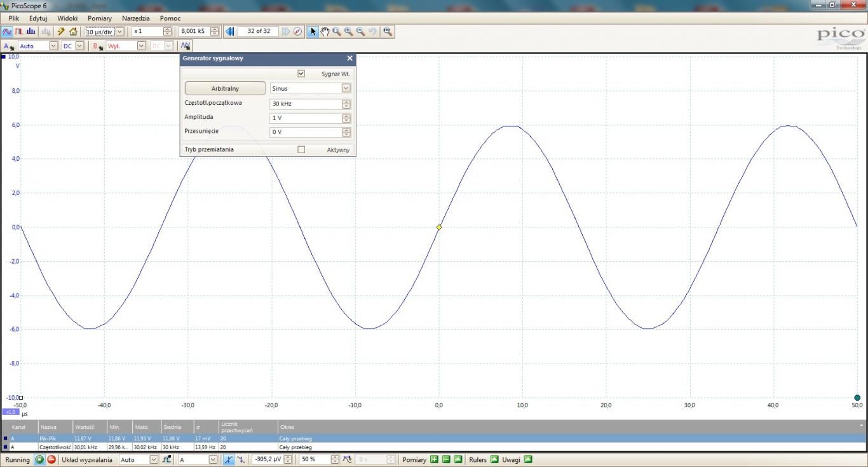This screenshot has height=467, width=868.
Task: Open trigger source channel A dropdown
Action: tap(213, 459)
